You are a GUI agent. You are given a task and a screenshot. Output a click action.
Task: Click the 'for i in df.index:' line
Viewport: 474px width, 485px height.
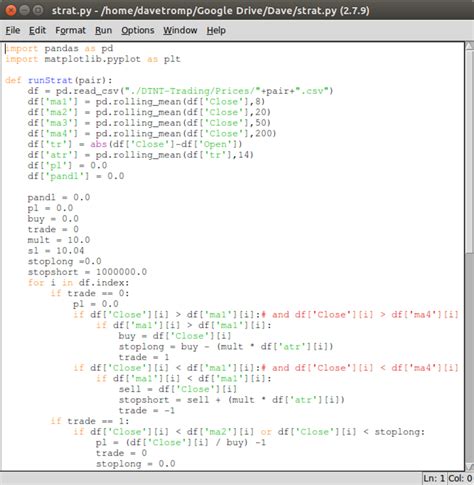pyautogui.click(x=78, y=283)
